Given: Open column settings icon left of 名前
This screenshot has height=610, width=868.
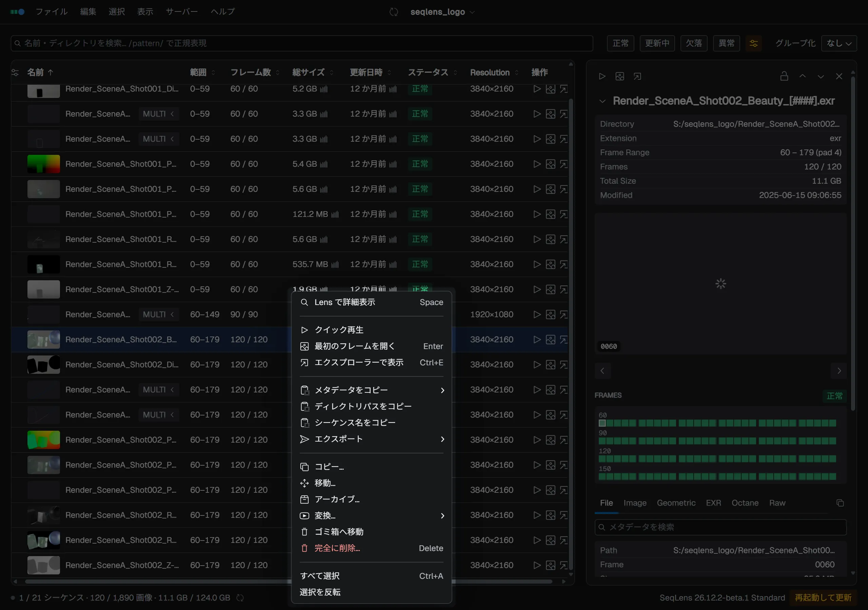Looking at the screenshot, I should (15, 72).
